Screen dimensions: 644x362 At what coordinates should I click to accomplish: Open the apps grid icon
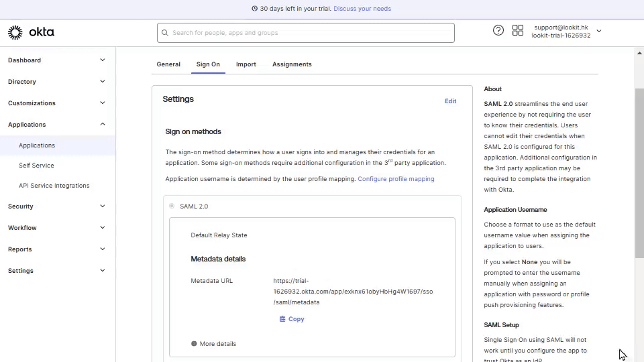point(518,30)
